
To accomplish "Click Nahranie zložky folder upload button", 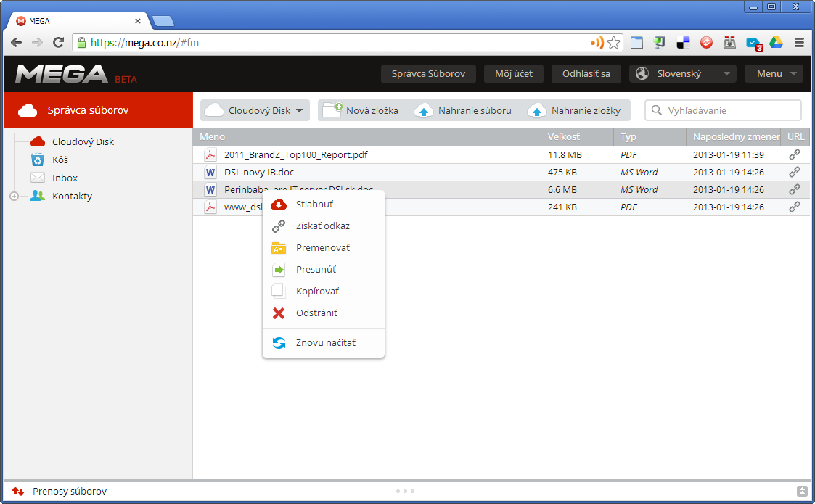I will 574,110.
